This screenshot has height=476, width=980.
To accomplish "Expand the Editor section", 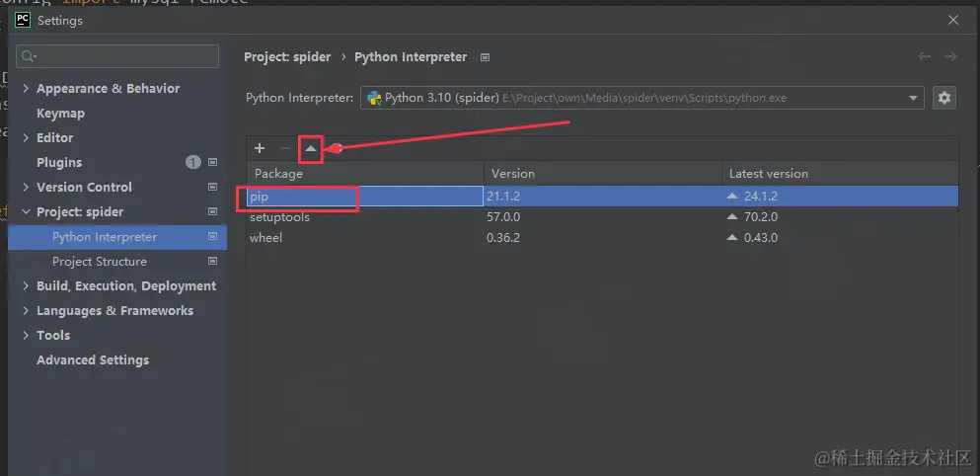I will [x=26, y=137].
